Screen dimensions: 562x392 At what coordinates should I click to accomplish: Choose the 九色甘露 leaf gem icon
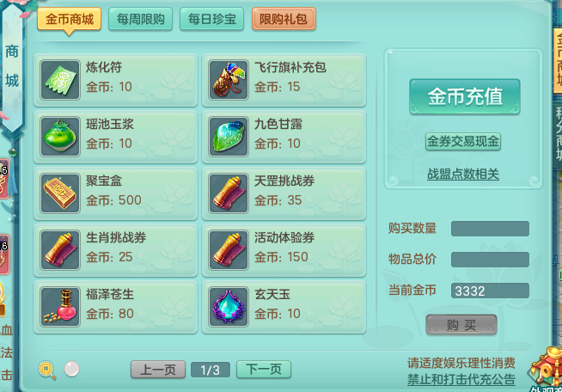tap(229, 137)
